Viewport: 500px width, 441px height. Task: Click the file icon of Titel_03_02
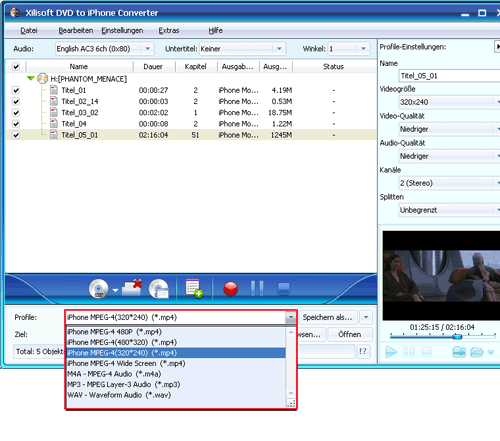(54, 112)
